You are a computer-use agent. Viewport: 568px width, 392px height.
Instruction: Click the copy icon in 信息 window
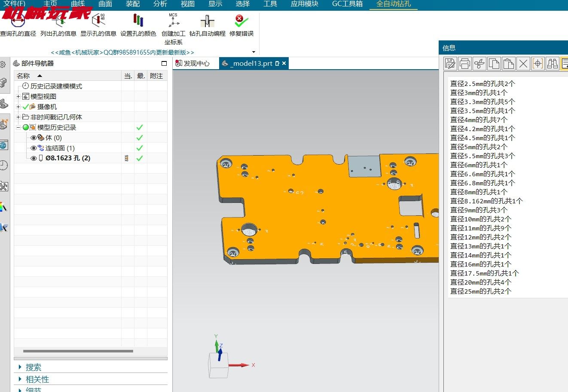coord(494,64)
